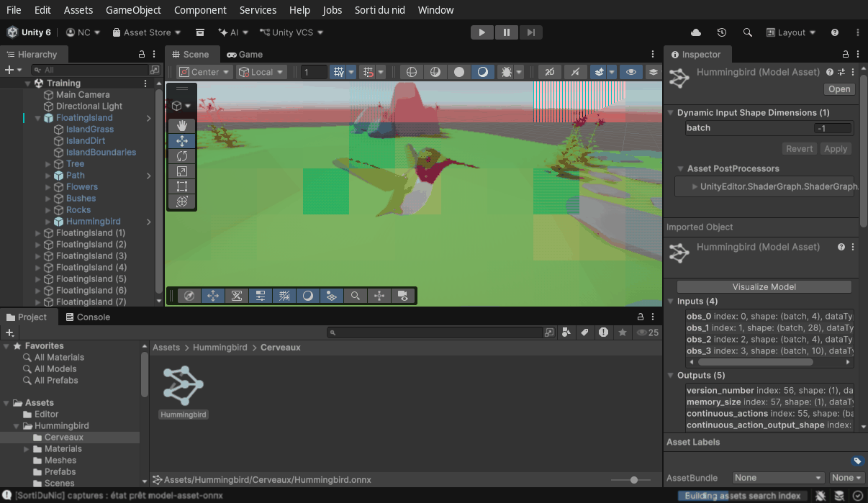The image size is (868, 503).
Task: Click the search by label tag icon
Action: point(585,332)
